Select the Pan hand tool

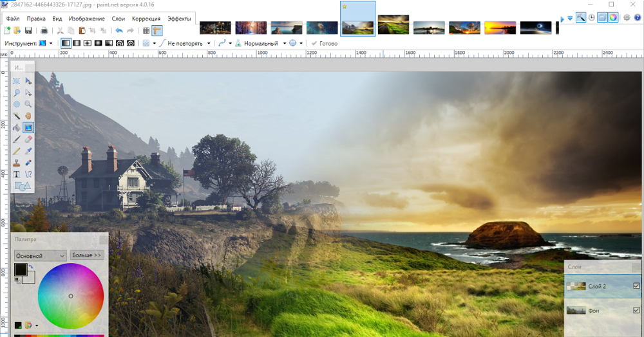pos(28,116)
